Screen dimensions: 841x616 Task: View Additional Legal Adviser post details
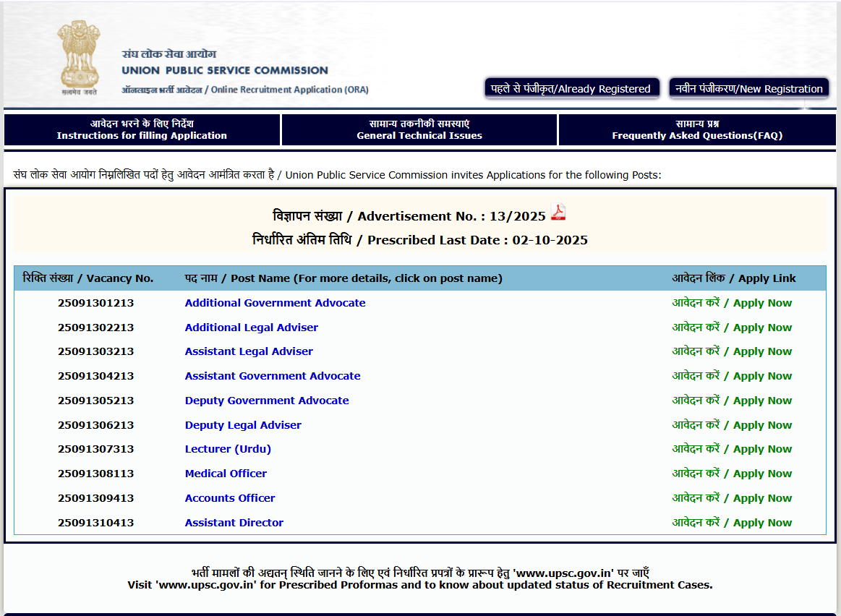point(251,328)
